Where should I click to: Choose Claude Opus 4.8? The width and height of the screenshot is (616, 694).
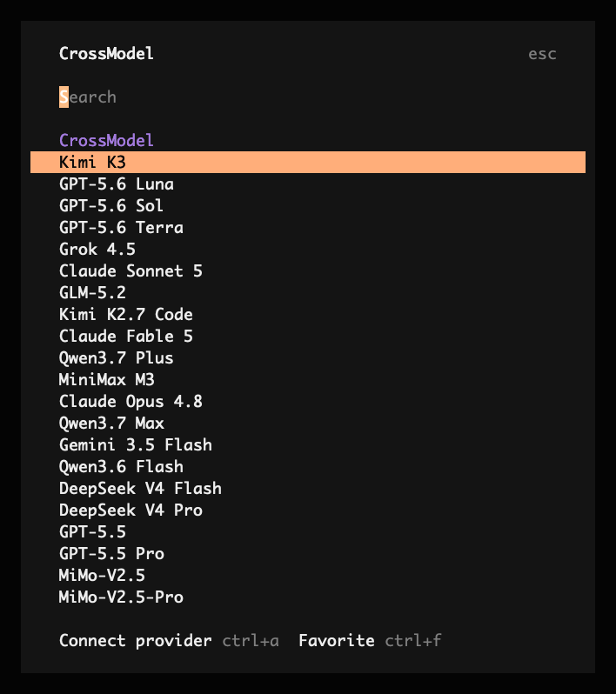(308, 401)
